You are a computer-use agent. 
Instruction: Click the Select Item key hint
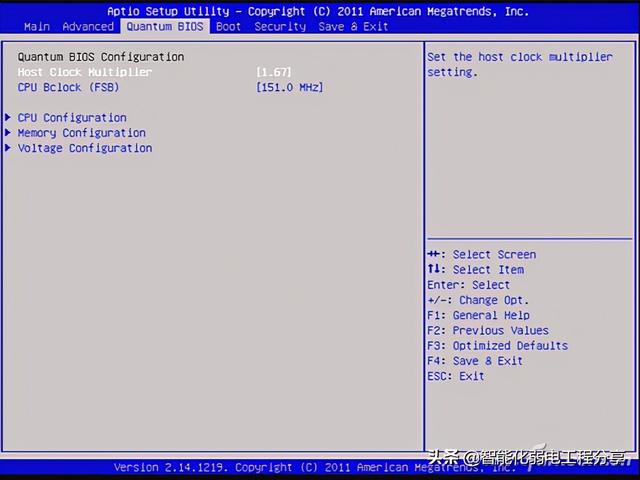tap(476, 270)
